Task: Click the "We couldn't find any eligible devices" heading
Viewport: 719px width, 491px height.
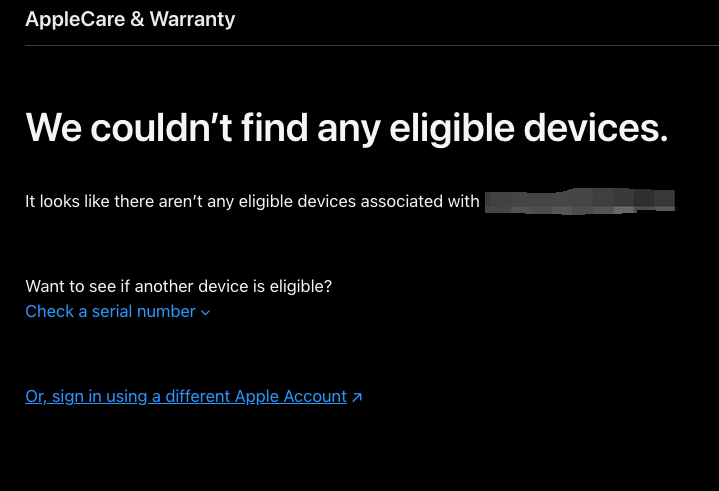Action: 346,127
